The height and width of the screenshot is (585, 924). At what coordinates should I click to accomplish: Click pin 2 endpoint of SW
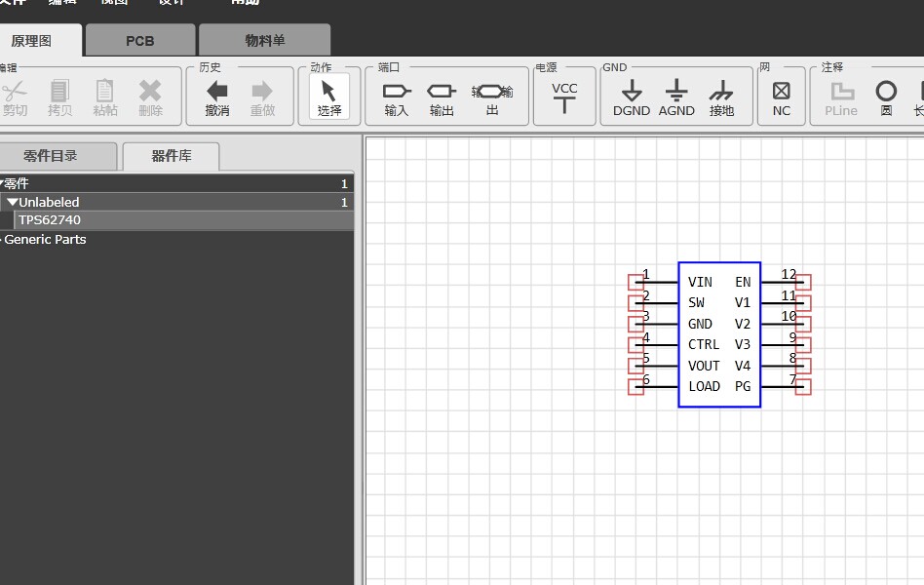(635, 303)
